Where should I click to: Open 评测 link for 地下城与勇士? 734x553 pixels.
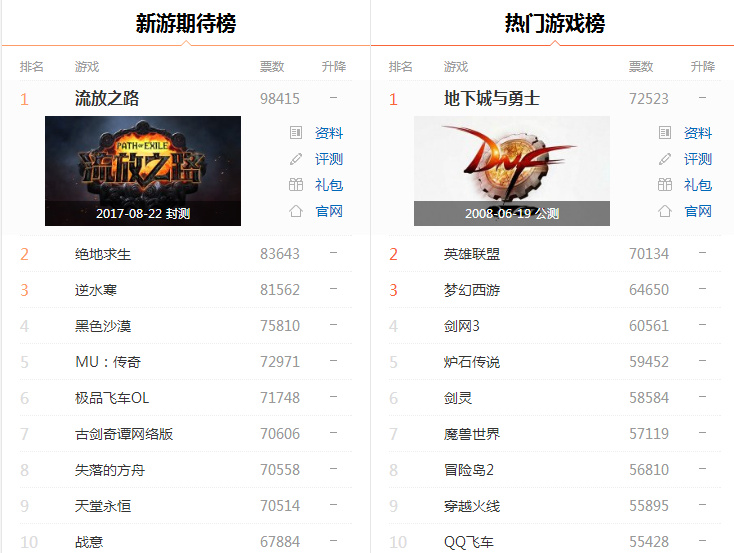click(697, 159)
